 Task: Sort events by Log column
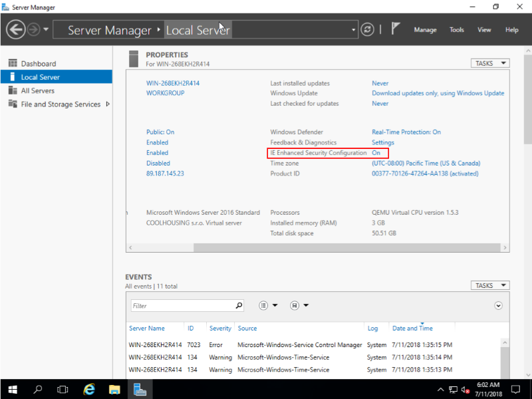(x=372, y=328)
